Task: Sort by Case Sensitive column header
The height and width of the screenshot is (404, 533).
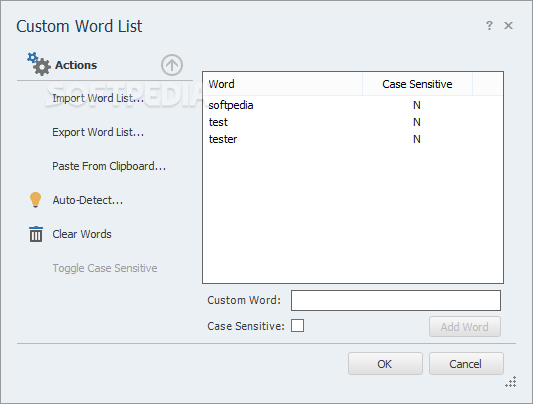Action: coord(417,84)
